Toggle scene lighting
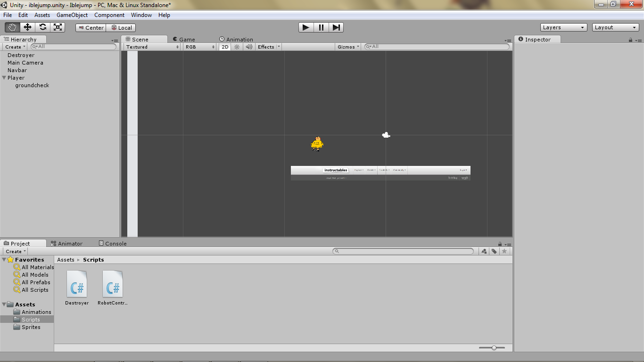644x362 pixels. [236, 47]
